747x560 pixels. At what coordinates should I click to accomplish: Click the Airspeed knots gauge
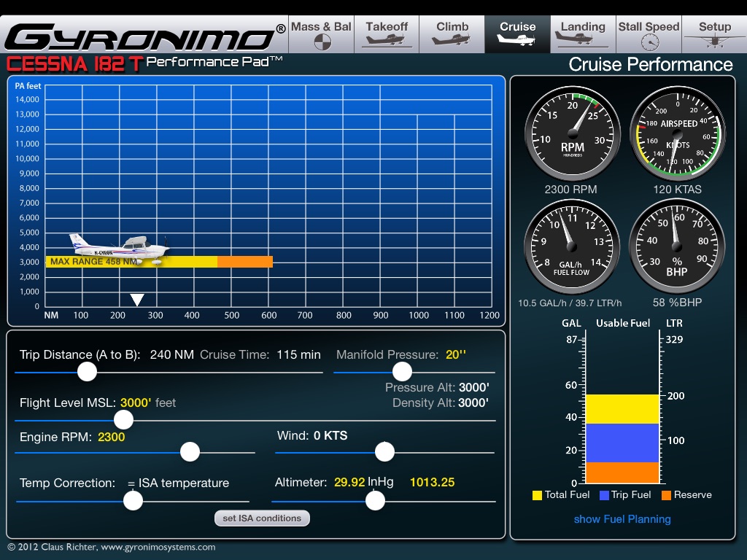(677, 134)
